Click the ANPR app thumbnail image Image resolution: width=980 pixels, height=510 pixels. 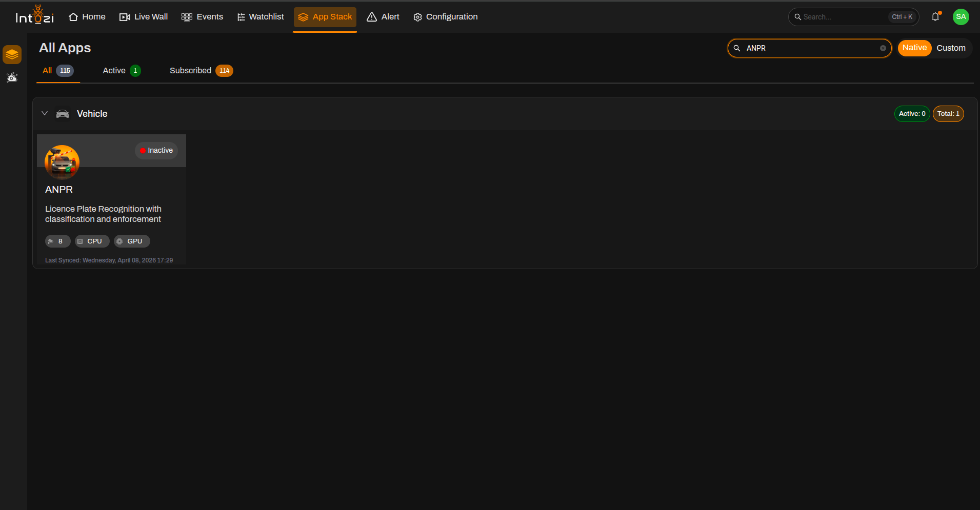(62, 162)
